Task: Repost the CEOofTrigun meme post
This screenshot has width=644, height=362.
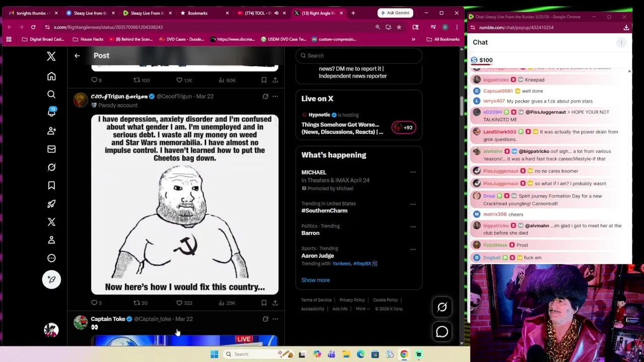Action: tap(140, 303)
